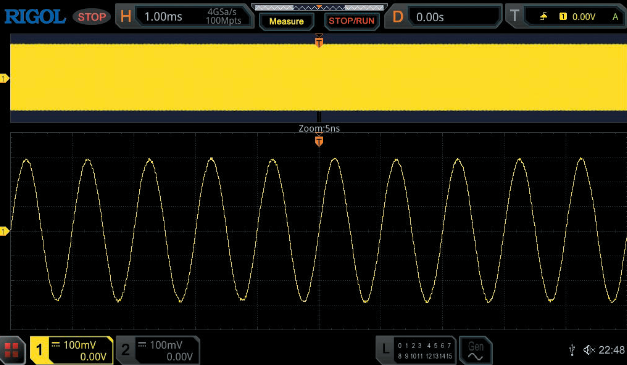Open the 0.00s delay value box
627x365 pixels.
455,17
